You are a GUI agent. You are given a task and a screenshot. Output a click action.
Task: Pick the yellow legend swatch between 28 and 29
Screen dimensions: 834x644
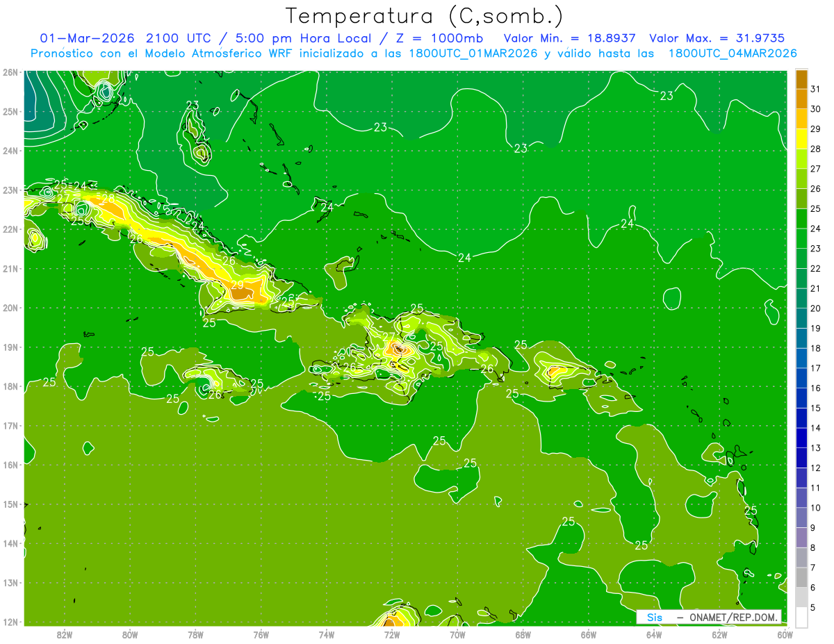tap(801, 139)
